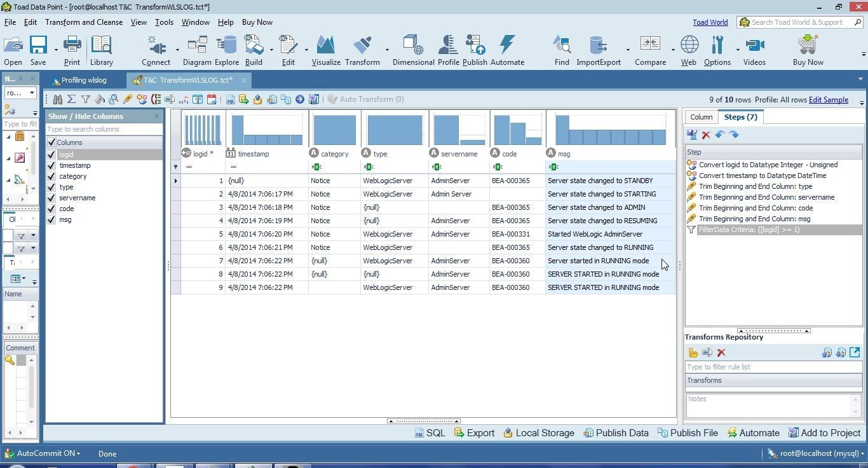The height and width of the screenshot is (468, 868).
Task: Open the Compare tool
Action: coord(650,50)
